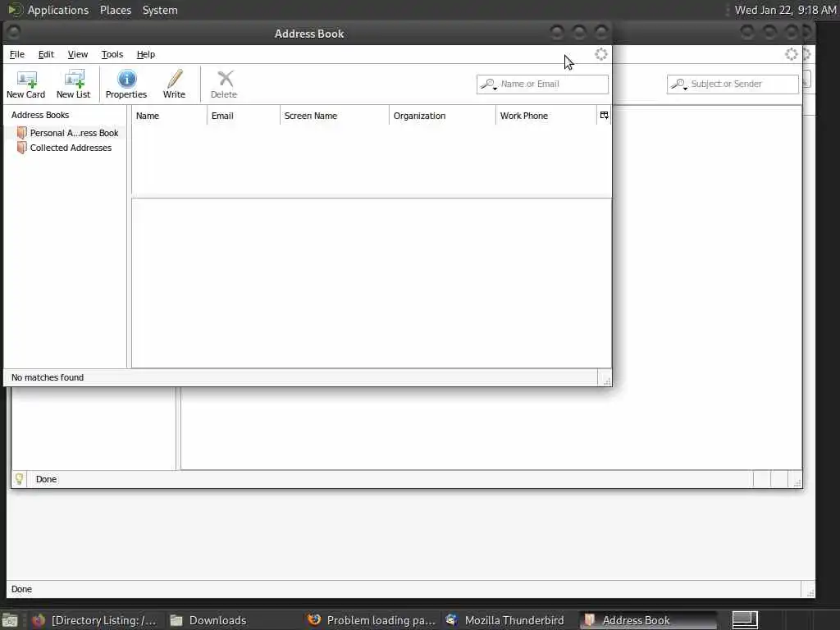Viewport: 840px width, 630px height.
Task: Sort by the Name column header
Action: coord(169,116)
